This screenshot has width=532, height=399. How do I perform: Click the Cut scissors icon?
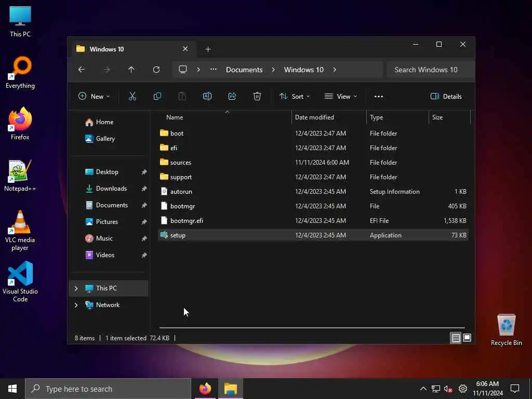pyautogui.click(x=132, y=96)
